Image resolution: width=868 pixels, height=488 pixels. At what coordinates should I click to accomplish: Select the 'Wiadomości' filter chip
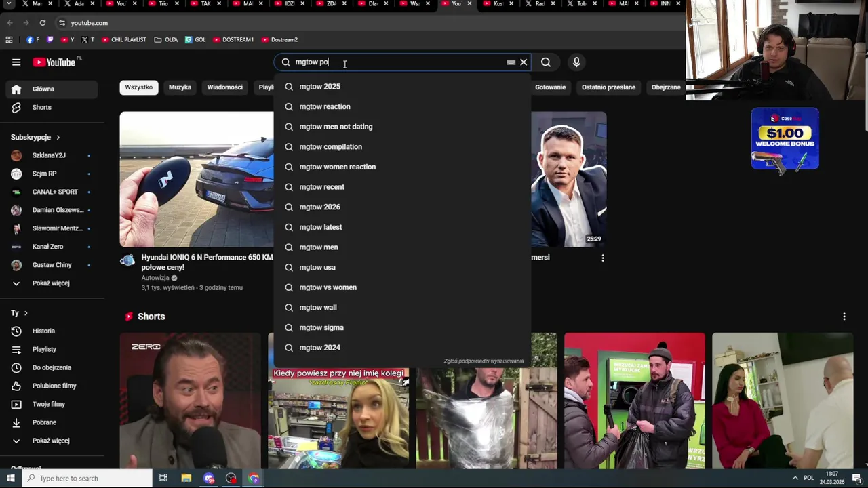click(x=224, y=87)
